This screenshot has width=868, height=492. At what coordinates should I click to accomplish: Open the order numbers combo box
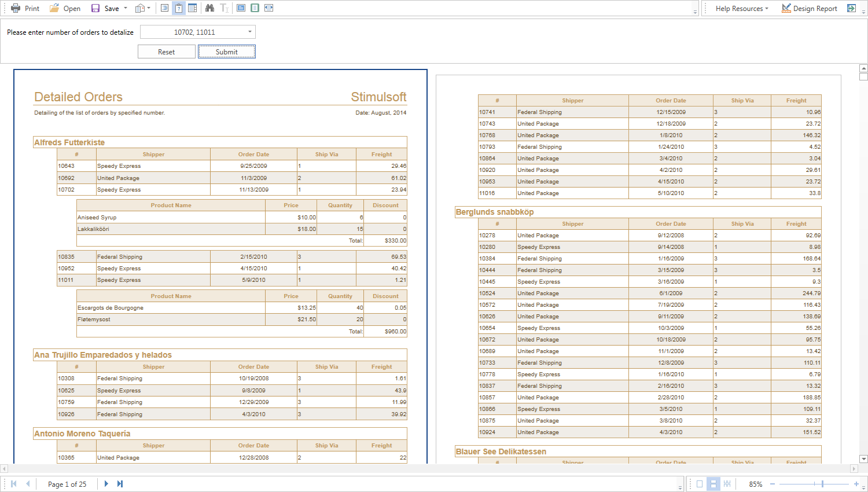[249, 32]
